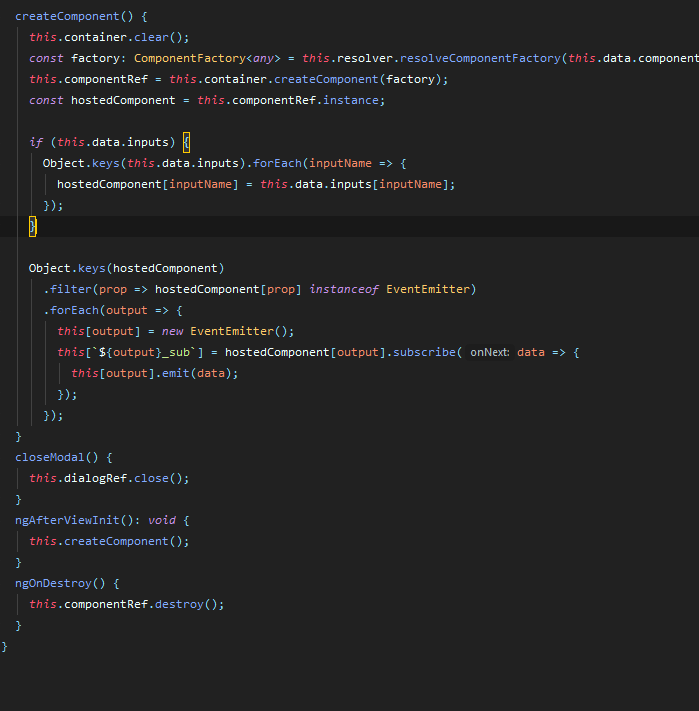Screen dimensions: 699x711
Task: Click the .subscribe( method call
Action: click(424, 352)
